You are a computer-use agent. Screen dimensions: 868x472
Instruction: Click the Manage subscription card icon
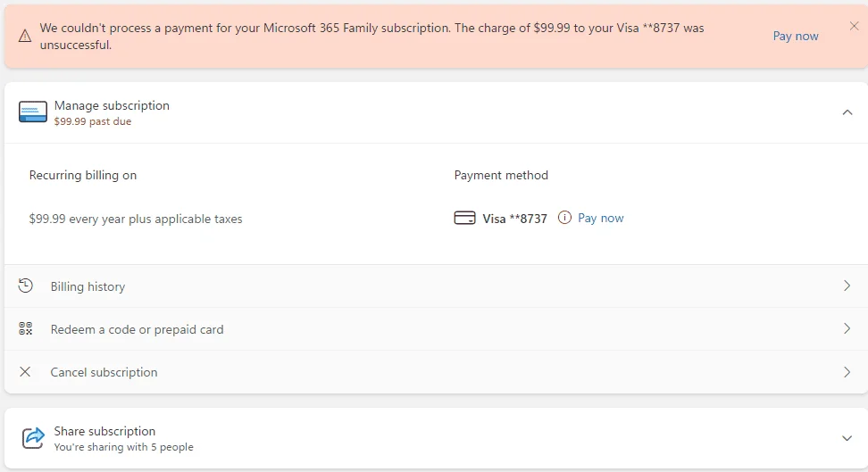click(x=33, y=112)
